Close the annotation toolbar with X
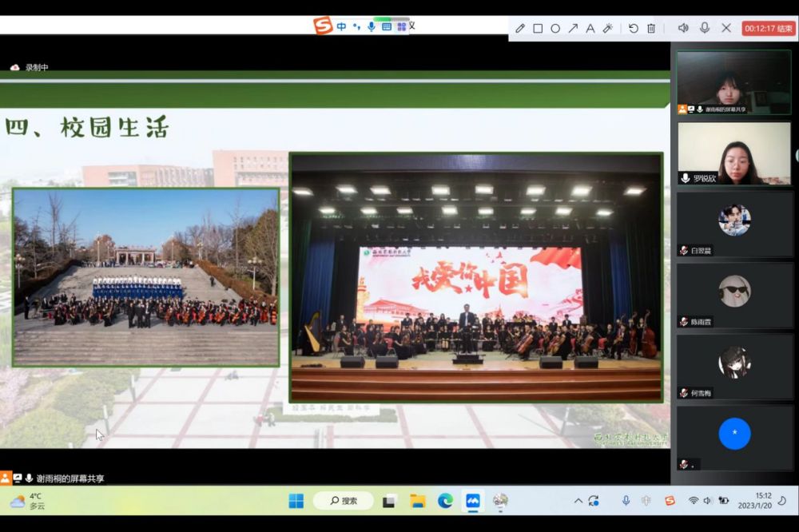799x532 pixels. coord(726,28)
